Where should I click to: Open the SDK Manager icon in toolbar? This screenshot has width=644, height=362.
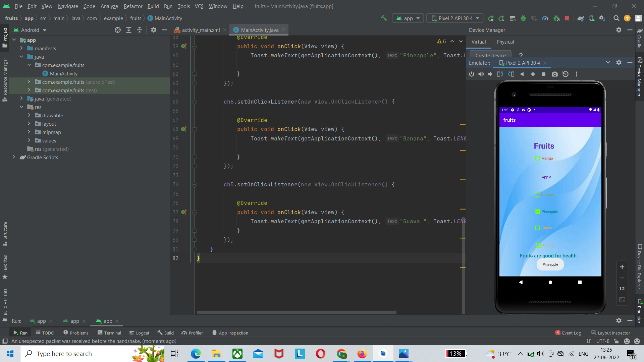(x=602, y=18)
